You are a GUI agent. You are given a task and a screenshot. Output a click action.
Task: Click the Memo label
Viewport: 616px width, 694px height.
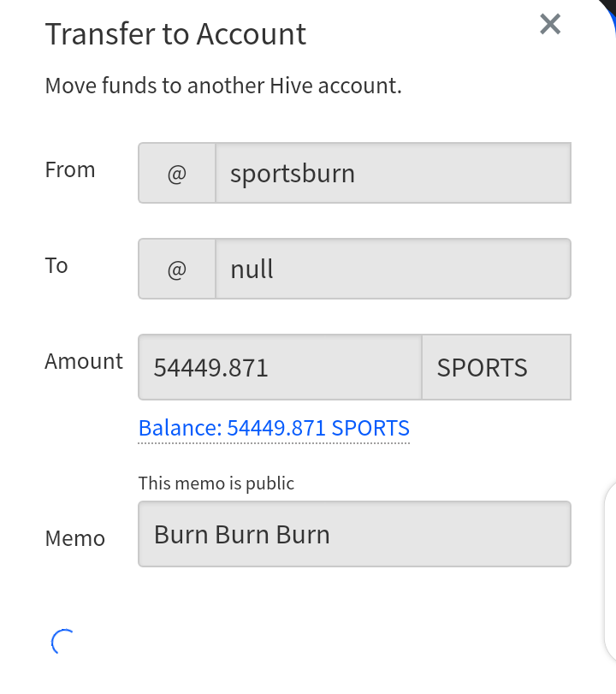point(75,538)
